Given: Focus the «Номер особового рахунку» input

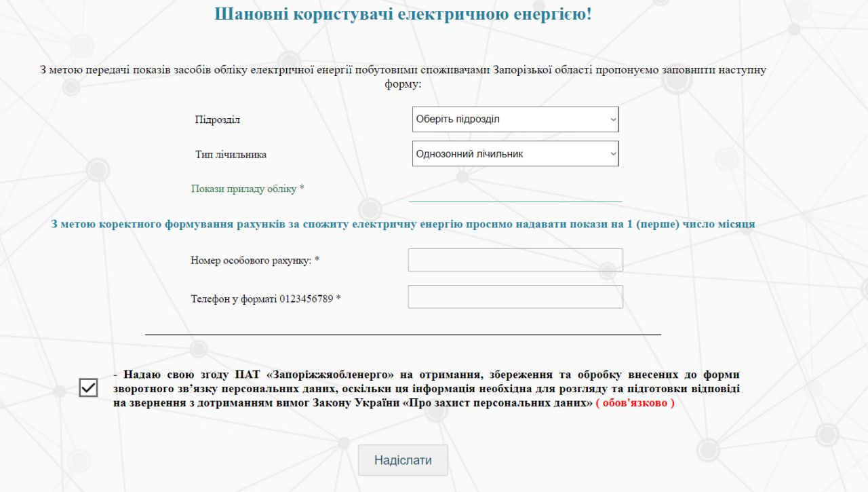Looking at the screenshot, I should point(515,260).
